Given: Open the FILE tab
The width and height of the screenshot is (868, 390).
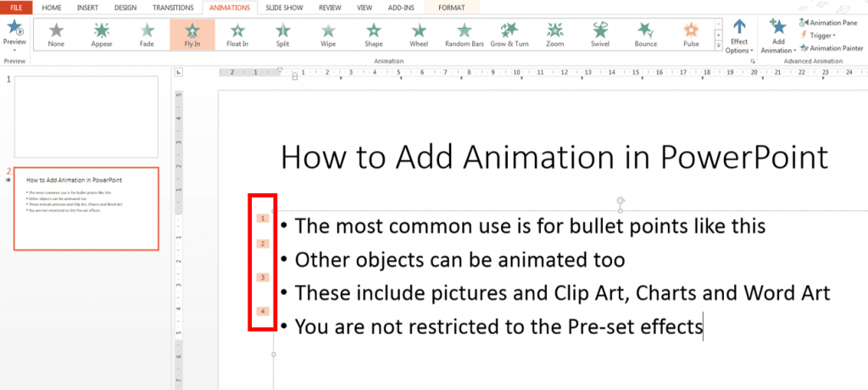Looking at the screenshot, I should point(16,8).
